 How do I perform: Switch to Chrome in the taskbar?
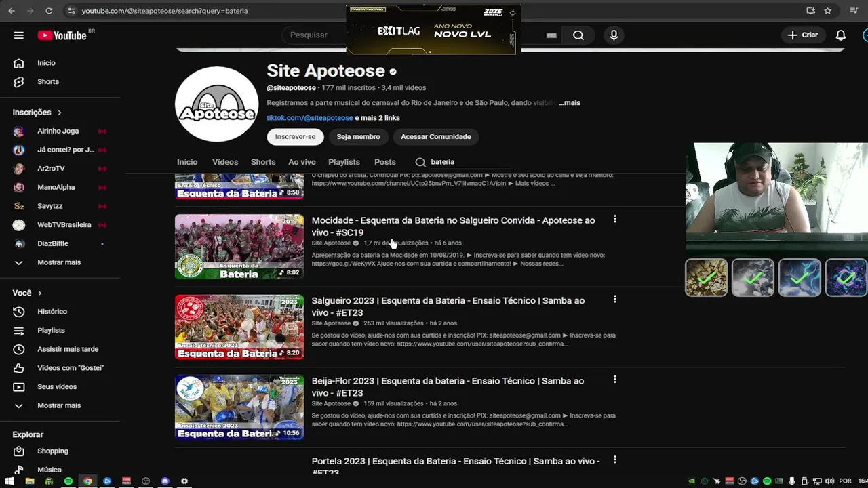point(87,481)
